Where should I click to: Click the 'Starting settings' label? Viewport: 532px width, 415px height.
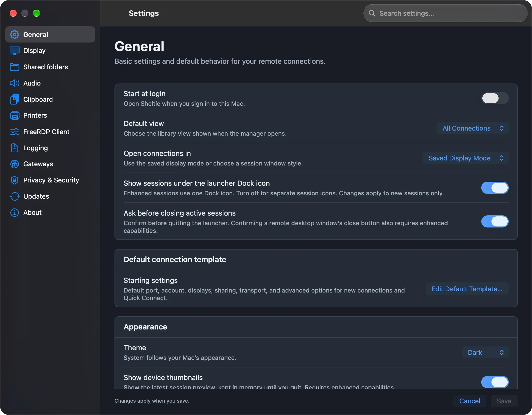tap(150, 280)
